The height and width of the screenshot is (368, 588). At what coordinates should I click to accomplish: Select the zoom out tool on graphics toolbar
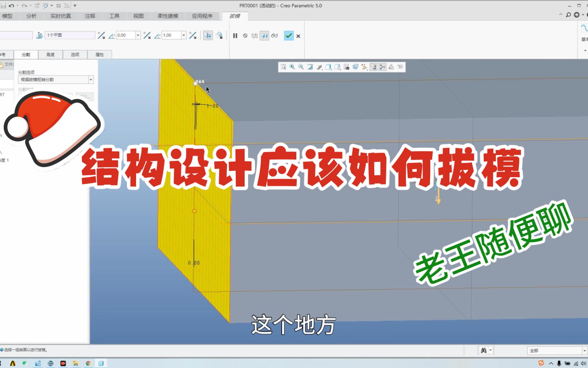coord(300,67)
